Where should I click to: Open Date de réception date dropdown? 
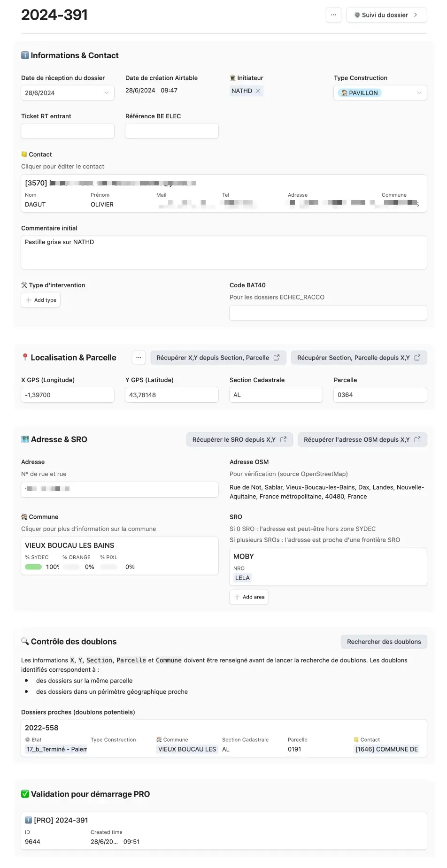tap(68, 93)
